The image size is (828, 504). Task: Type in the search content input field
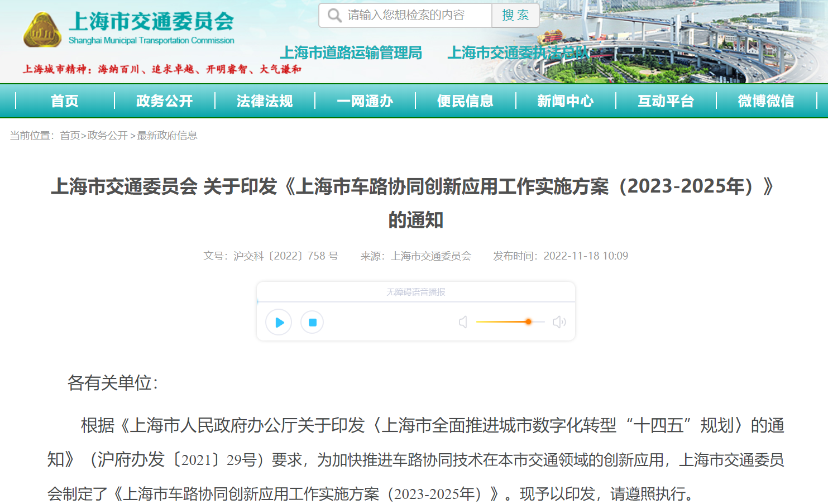click(416, 15)
